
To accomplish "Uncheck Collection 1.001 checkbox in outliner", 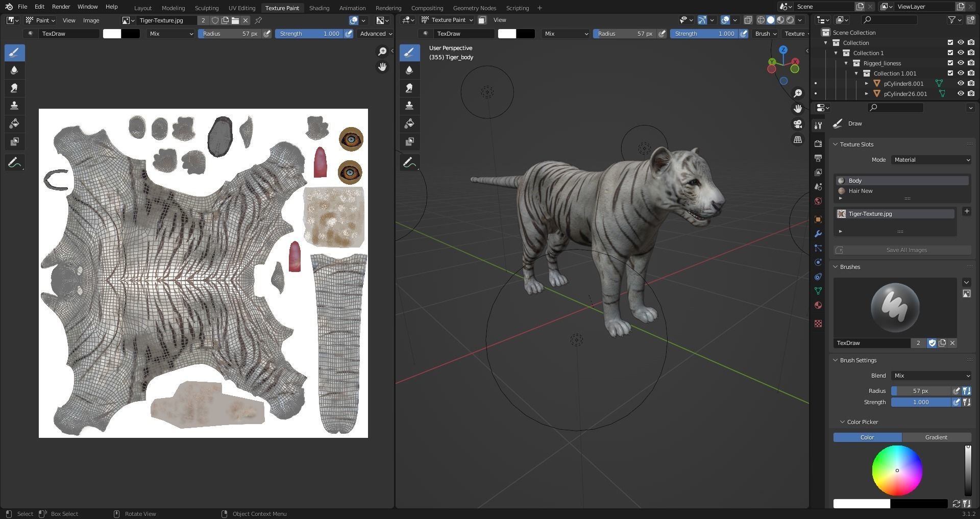I will coord(950,73).
